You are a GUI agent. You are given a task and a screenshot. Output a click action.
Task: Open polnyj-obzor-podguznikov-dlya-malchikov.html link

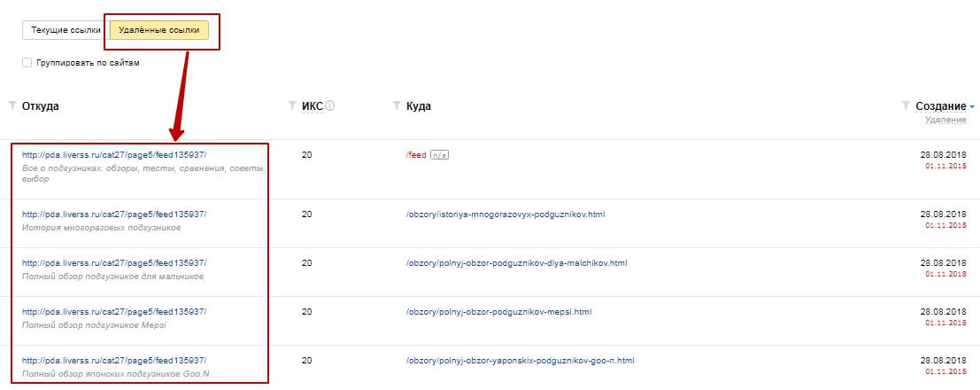(x=516, y=263)
